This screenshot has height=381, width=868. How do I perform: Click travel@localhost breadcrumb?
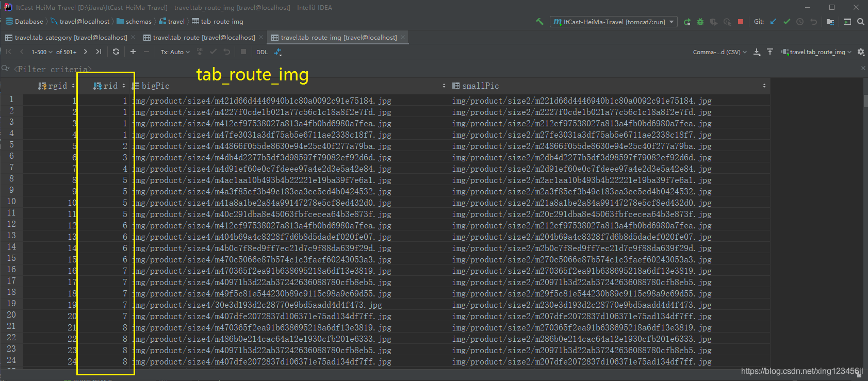(x=80, y=22)
